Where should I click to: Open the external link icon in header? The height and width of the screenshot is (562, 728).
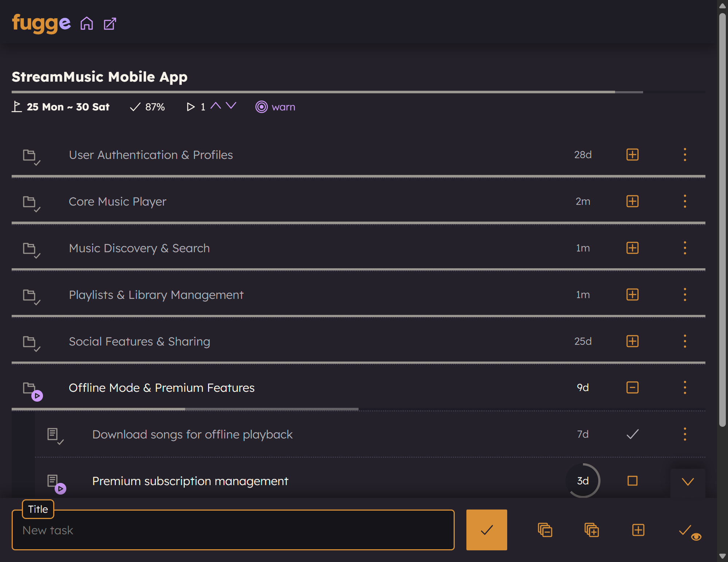point(110,24)
